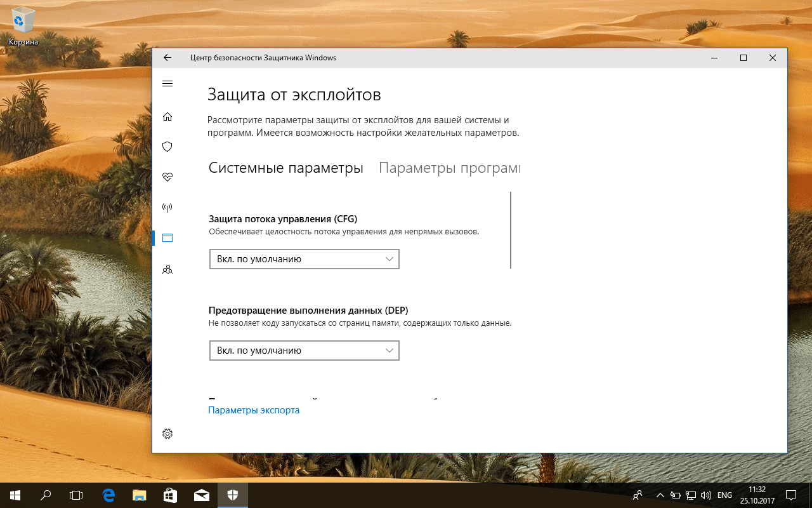Show hidden tray icons chevron
812x508 pixels.
(660, 495)
